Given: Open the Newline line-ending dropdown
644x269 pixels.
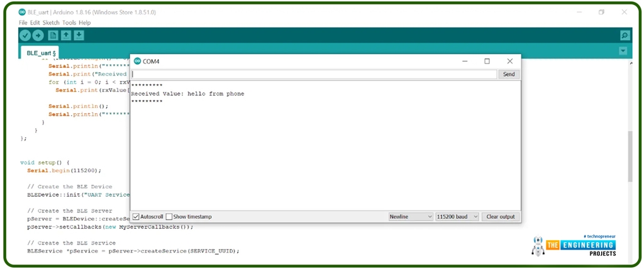Looking at the screenshot, I should (411, 217).
